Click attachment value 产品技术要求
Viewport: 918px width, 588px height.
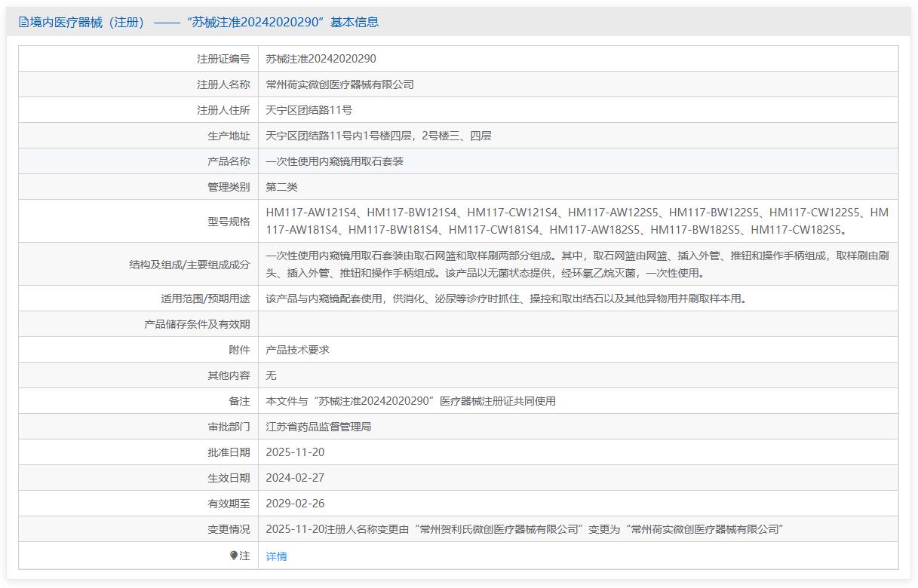(298, 350)
